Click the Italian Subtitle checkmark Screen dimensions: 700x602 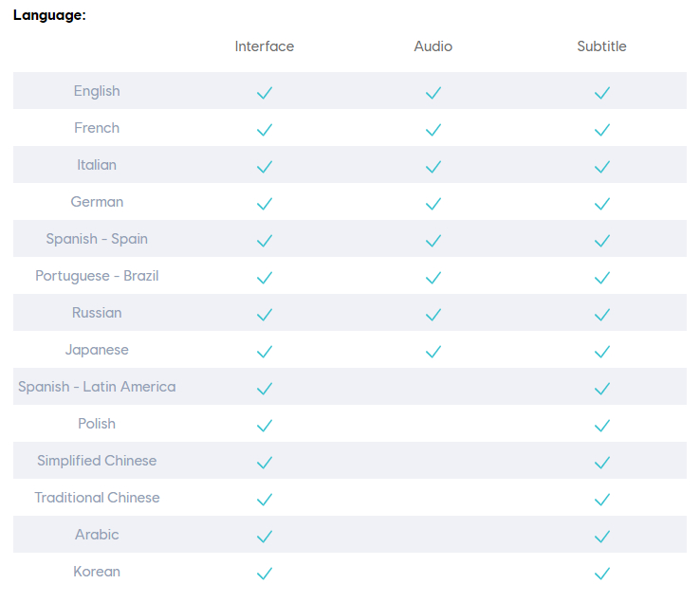[x=601, y=167]
